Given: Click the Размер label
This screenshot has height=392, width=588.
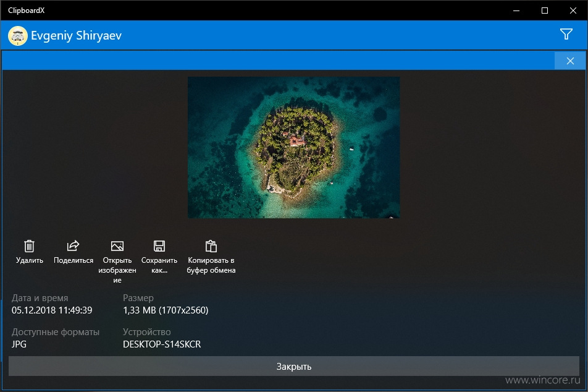Looking at the screenshot, I should coord(138,298).
